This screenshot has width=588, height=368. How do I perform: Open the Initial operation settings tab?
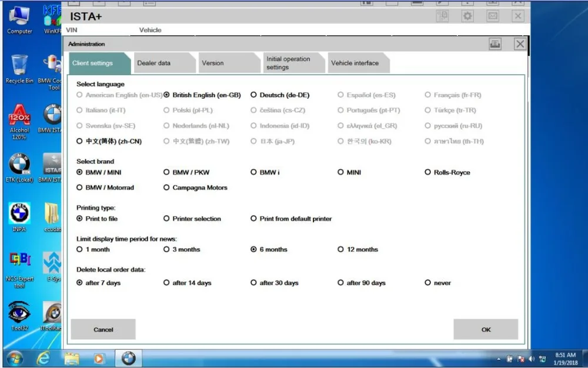coord(293,63)
